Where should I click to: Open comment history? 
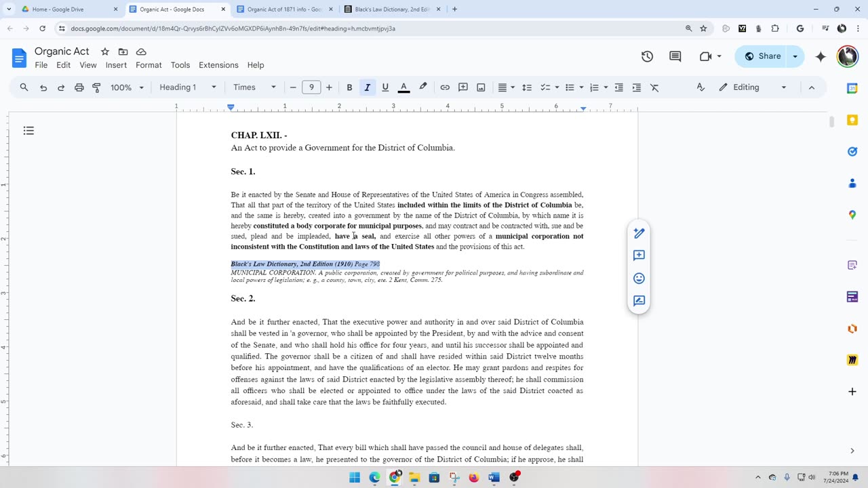[x=675, y=56]
